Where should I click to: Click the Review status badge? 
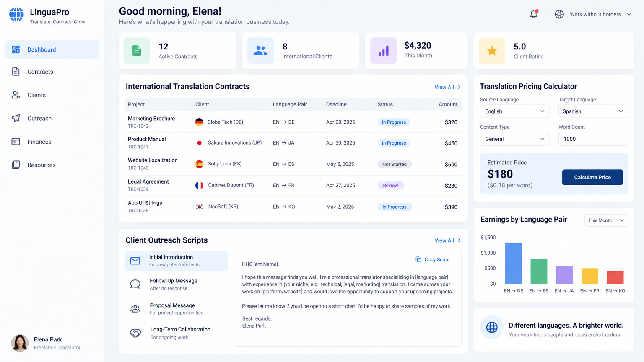(x=391, y=186)
